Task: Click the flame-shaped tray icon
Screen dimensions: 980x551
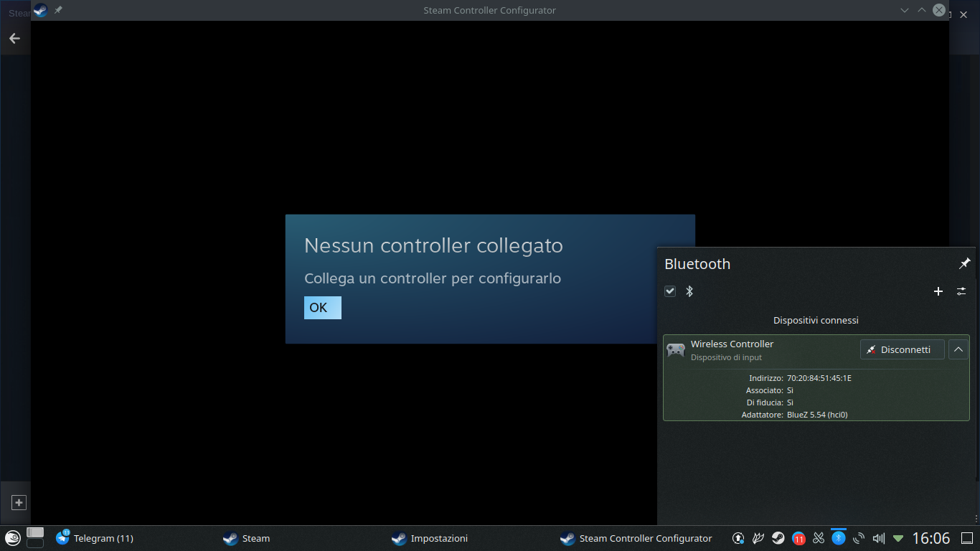Action: click(758, 538)
